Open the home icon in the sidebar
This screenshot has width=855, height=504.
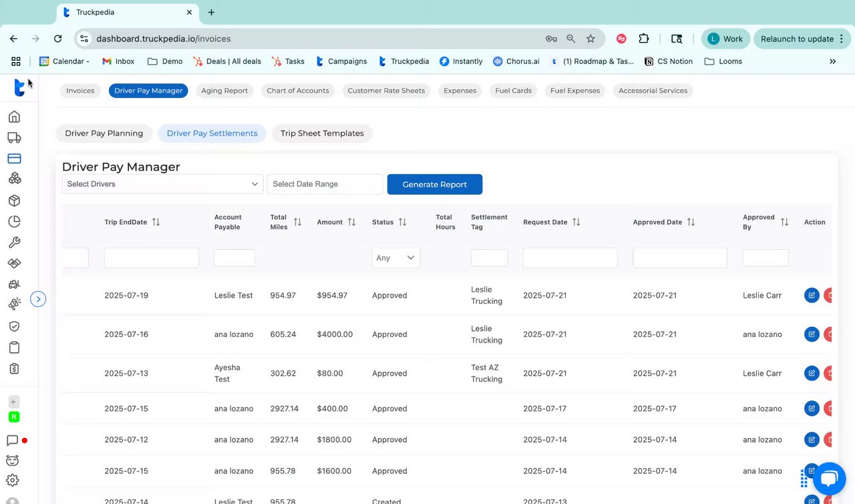[14, 117]
